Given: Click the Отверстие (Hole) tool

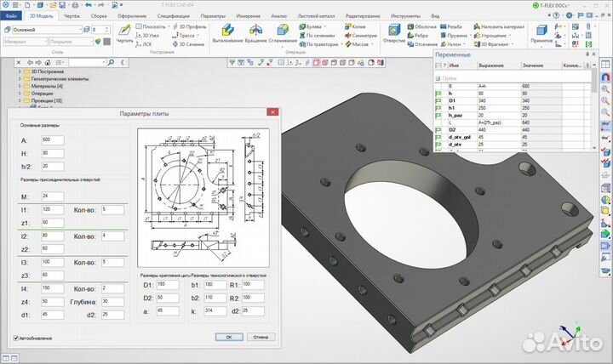Looking at the screenshot, I should [394, 32].
